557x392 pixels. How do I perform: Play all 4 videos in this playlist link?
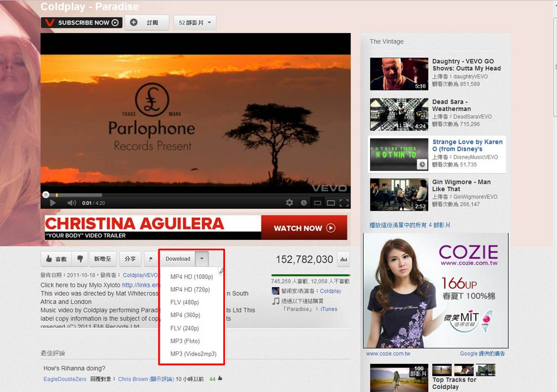[410, 225]
